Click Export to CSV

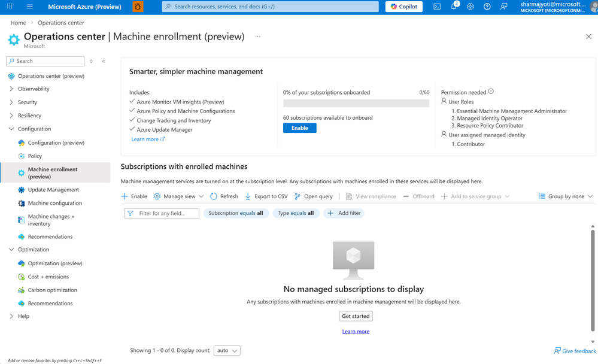266,196
